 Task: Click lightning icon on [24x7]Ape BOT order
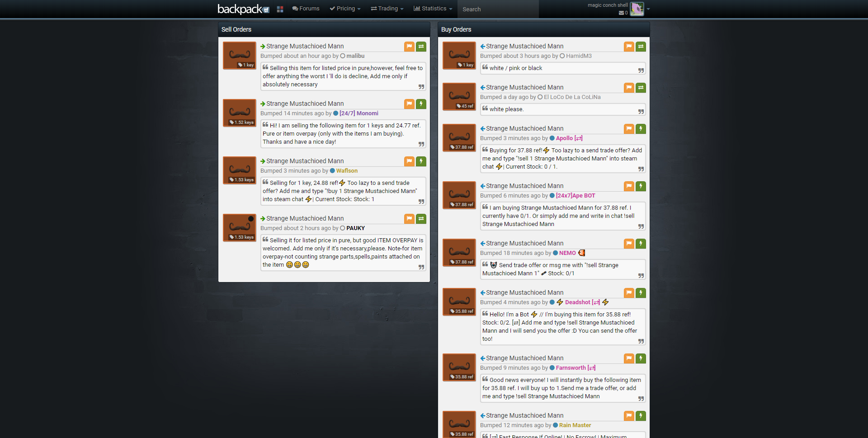[x=641, y=186]
